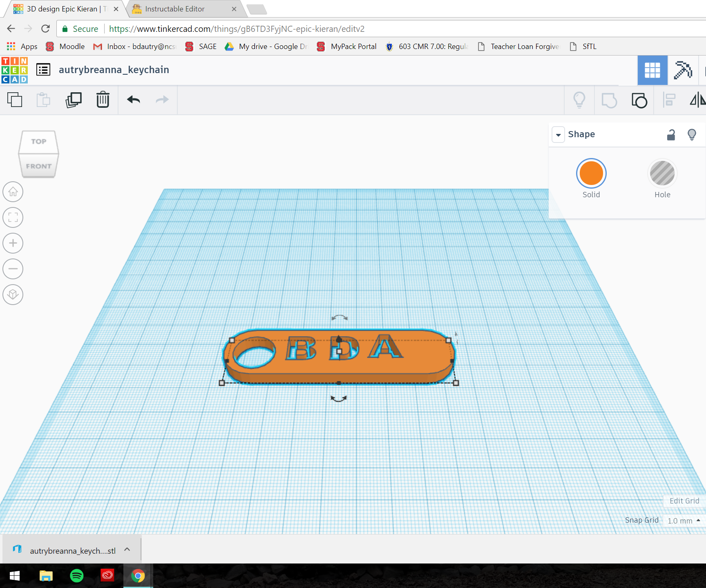706x588 pixels.
Task: Open Windows Start menu
Action: pyautogui.click(x=15, y=576)
